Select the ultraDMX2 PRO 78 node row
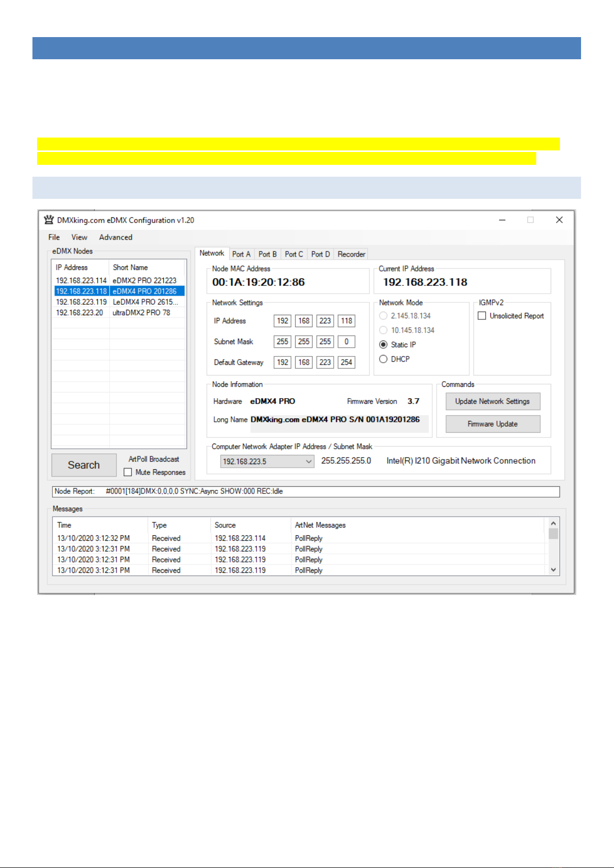 click(x=119, y=313)
